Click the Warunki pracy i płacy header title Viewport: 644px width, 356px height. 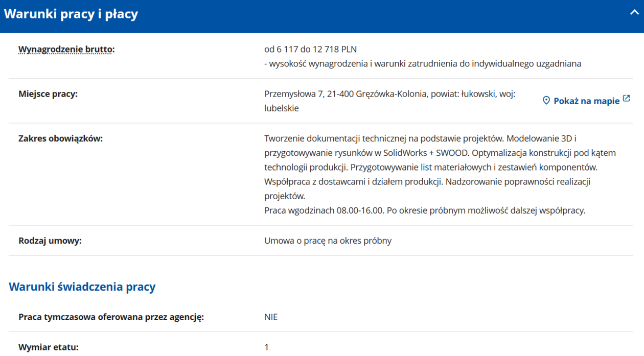point(71,14)
